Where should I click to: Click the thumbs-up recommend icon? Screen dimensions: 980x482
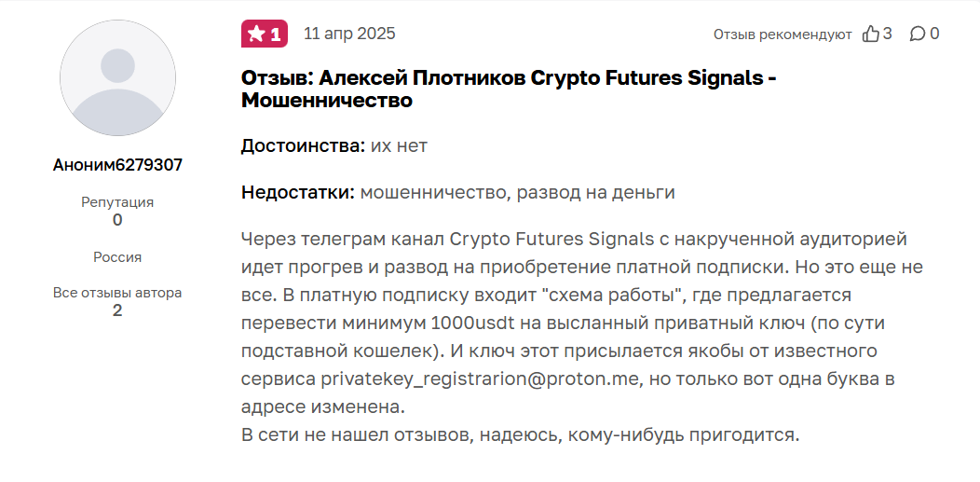(x=871, y=34)
